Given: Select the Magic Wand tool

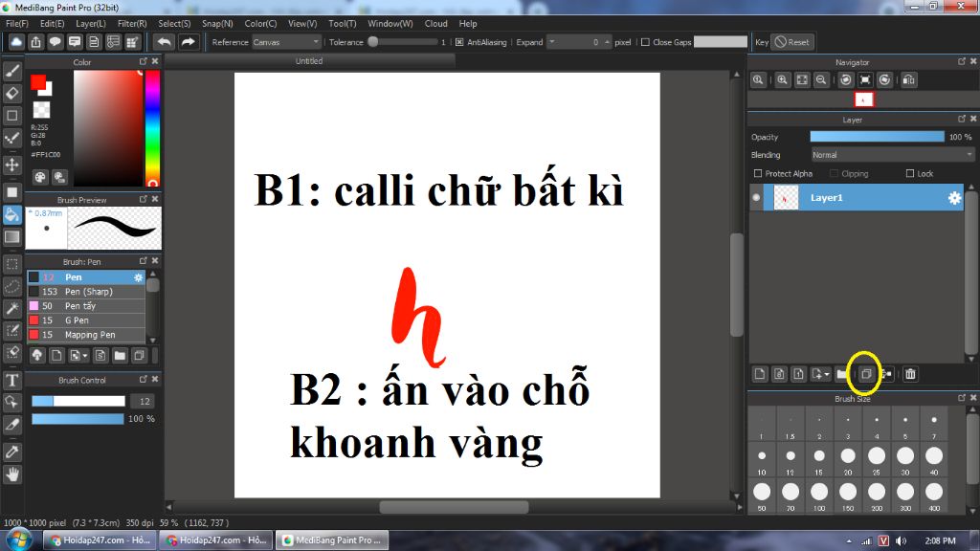Looking at the screenshot, I should click(x=11, y=308).
